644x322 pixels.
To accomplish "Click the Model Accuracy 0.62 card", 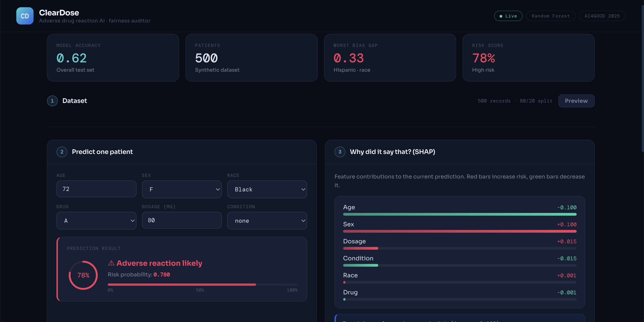I will (x=113, y=58).
